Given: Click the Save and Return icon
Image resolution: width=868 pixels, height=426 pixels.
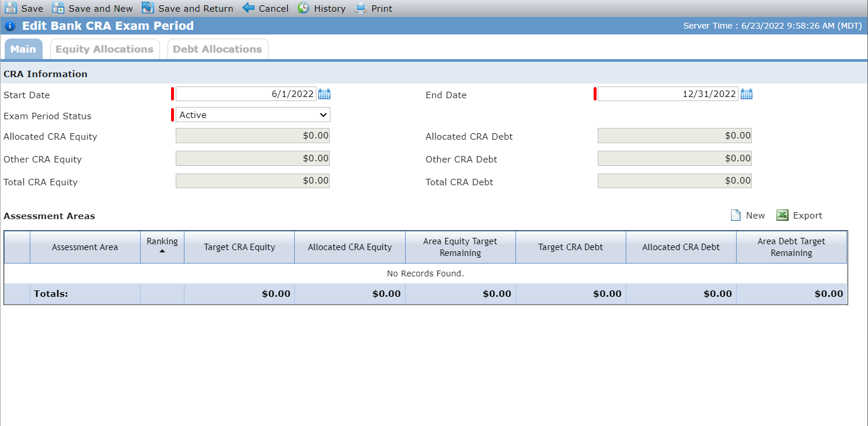Looking at the screenshot, I should [148, 8].
